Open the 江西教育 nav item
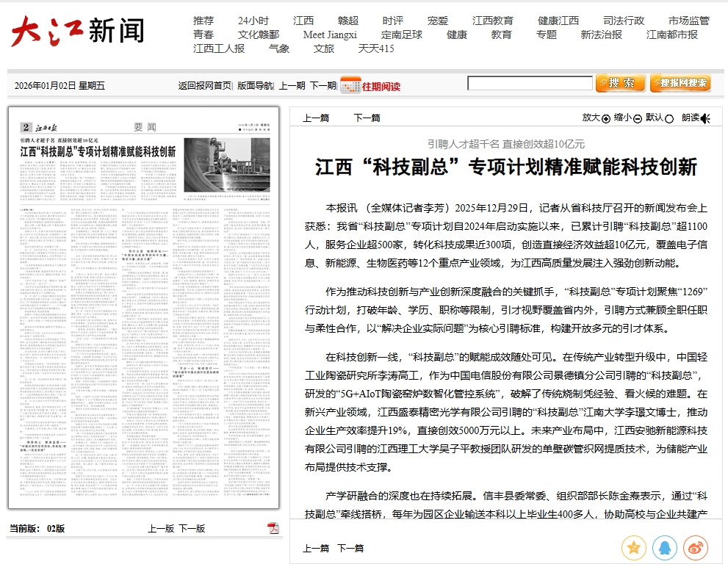 (492, 21)
